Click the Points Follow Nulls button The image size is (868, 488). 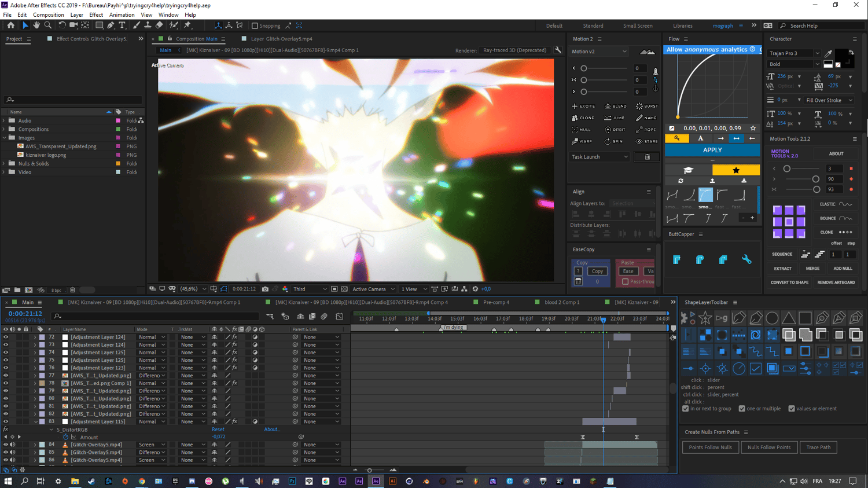[710, 447]
